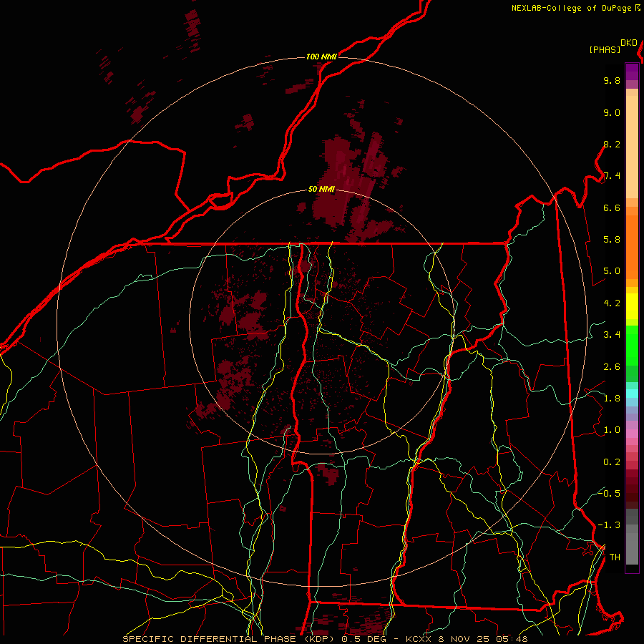Screen dimensions: 644x644
Task: Click the -0.5 legend value
Action: pos(610,494)
